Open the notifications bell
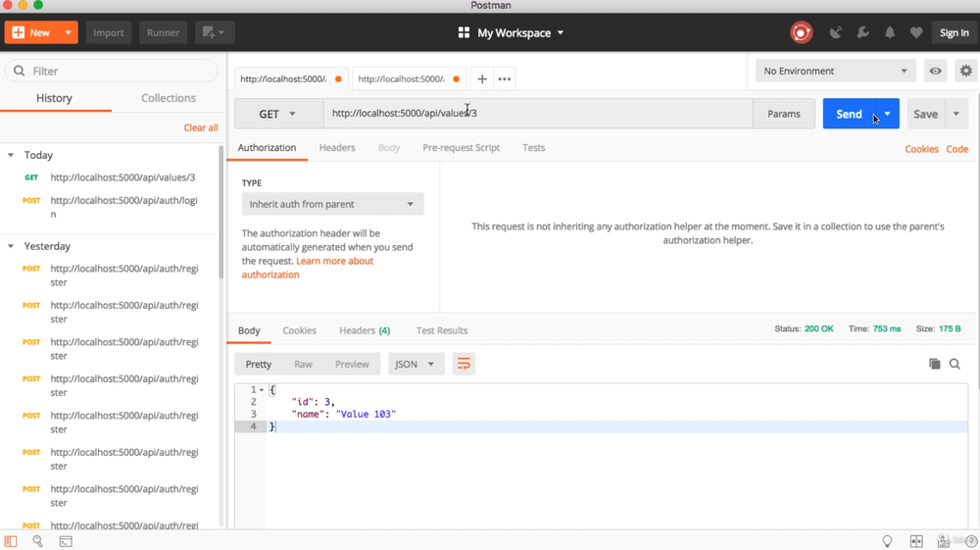 tap(890, 32)
